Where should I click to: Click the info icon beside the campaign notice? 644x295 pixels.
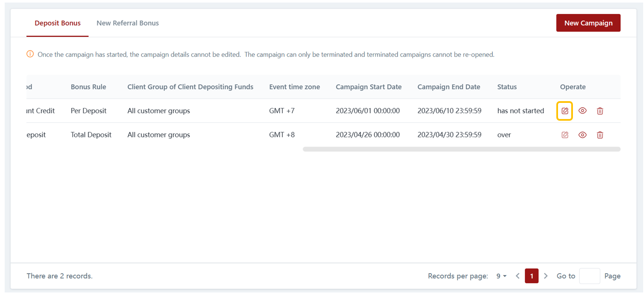click(30, 54)
